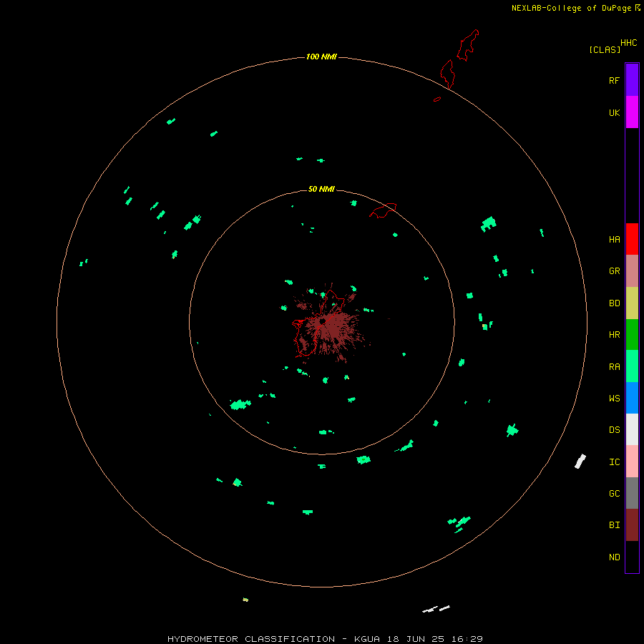The width and height of the screenshot is (644, 644).
Task: Click the RF legend label
Action: tap(614, 80)
